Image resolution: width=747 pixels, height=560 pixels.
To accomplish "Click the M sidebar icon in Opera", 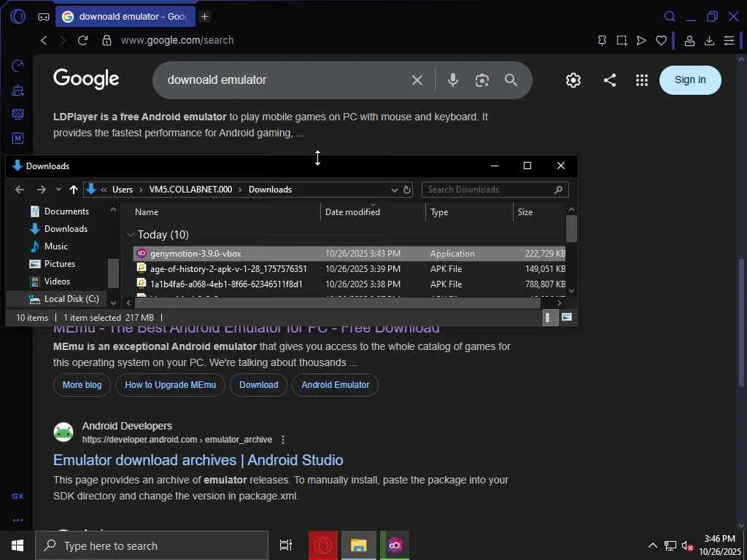I will pos(18,138).
